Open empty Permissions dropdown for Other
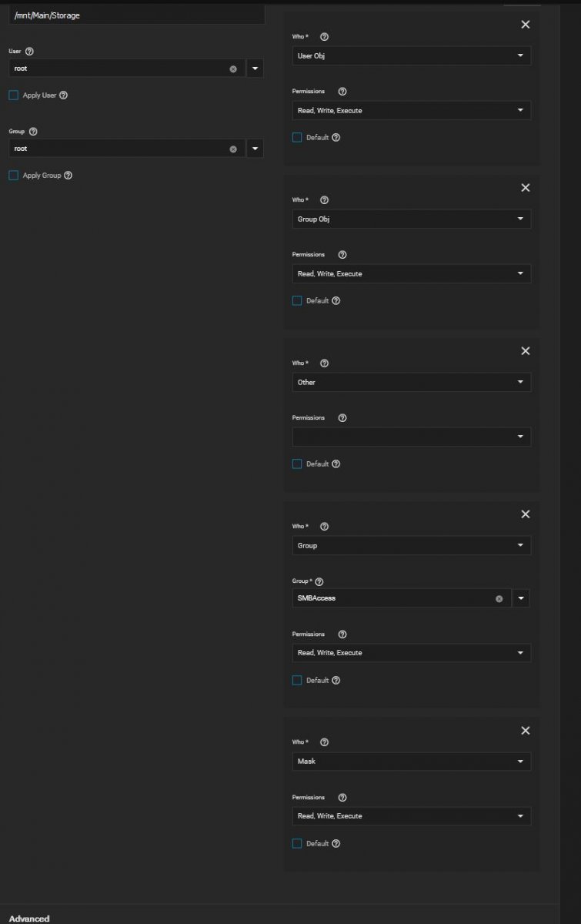The image size is (581, 924). tap(412, 437)
